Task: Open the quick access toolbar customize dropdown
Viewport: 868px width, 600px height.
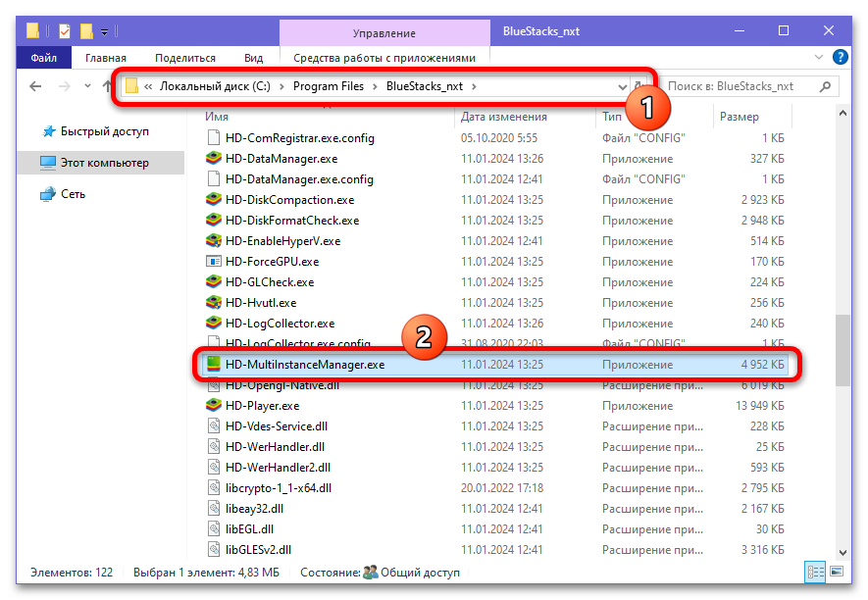Action: [104, 32]
